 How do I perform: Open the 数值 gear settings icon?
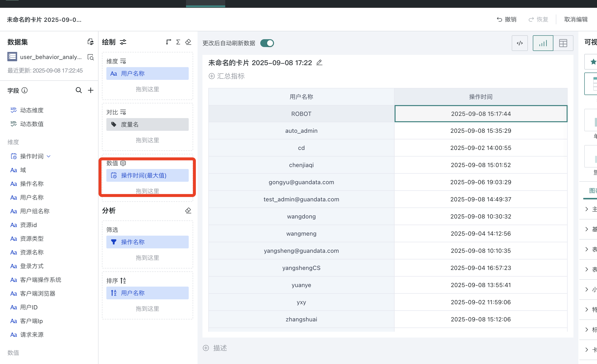123,163
